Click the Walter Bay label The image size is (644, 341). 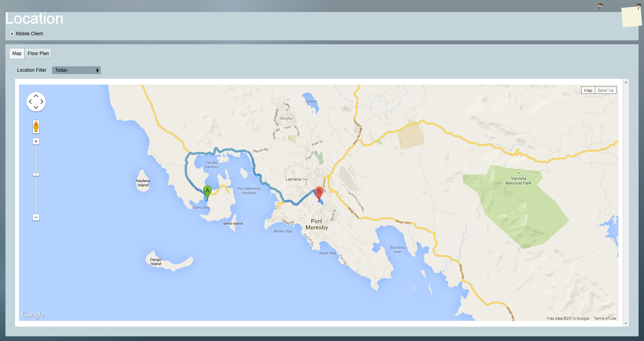(x=283, y=231)
